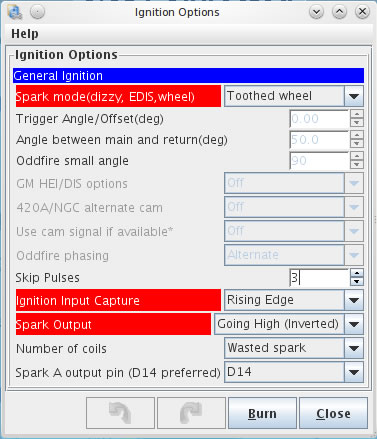Decrease Skip Pulses with down arrow
The width and height of the screenshot is (377, 439).
(357, 282)
